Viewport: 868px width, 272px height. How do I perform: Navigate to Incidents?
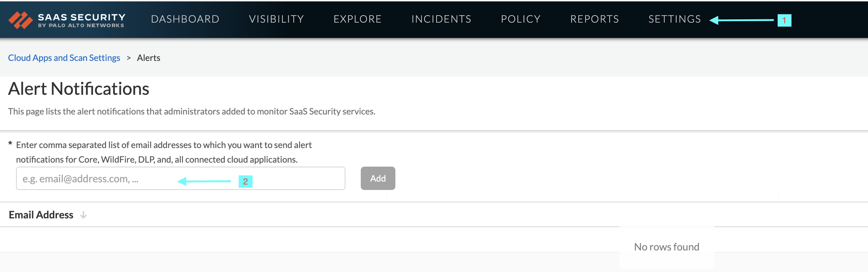441,19
